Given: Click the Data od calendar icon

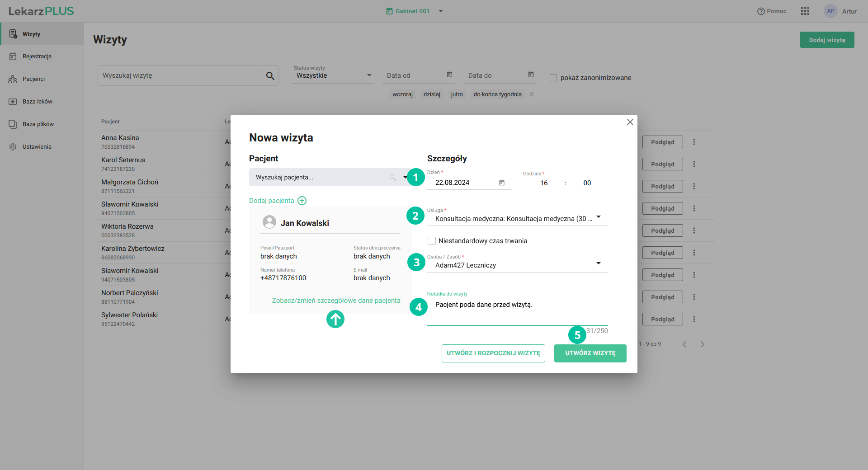Looking at the screenshot, I should click(x=449, y=75).
